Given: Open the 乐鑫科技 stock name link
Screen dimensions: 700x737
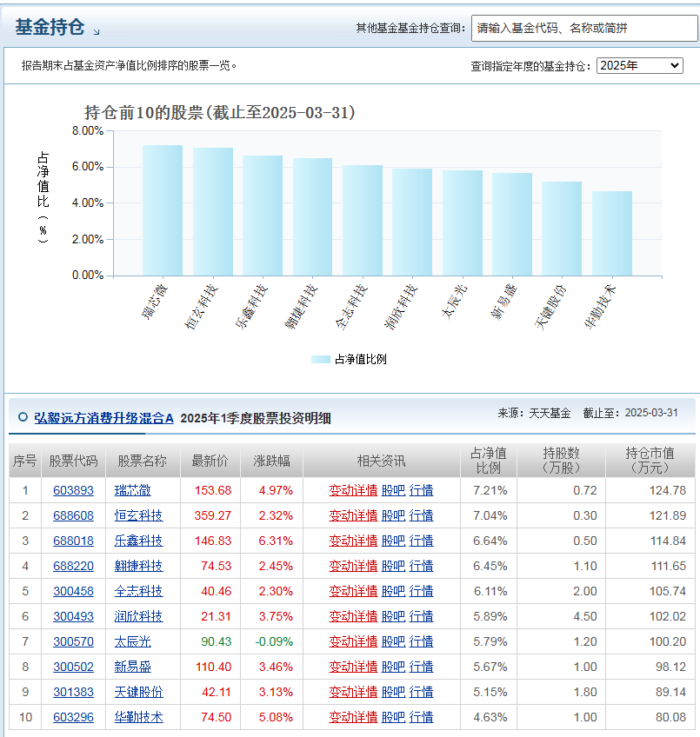Looking at the screenshot, I should point(139,541).
